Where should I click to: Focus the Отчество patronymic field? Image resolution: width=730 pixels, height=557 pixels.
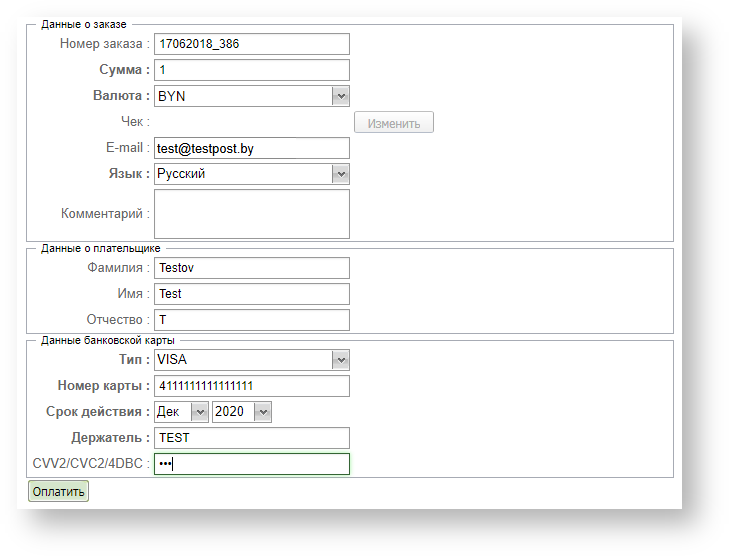[251, 320]
